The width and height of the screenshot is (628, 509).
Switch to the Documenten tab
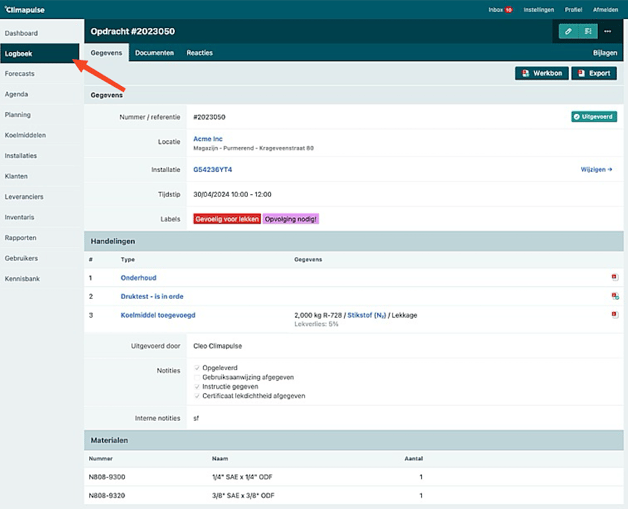[x=154, y=53]
